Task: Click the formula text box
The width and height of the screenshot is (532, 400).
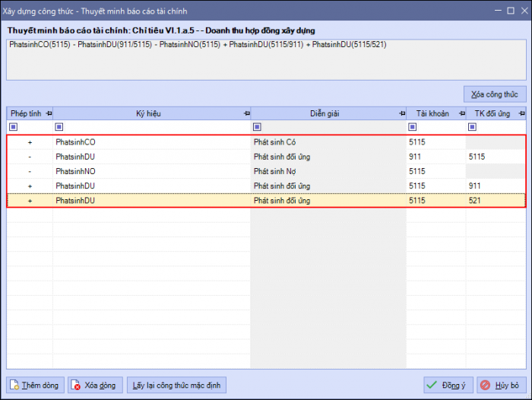Action: [x=266, y=59]
